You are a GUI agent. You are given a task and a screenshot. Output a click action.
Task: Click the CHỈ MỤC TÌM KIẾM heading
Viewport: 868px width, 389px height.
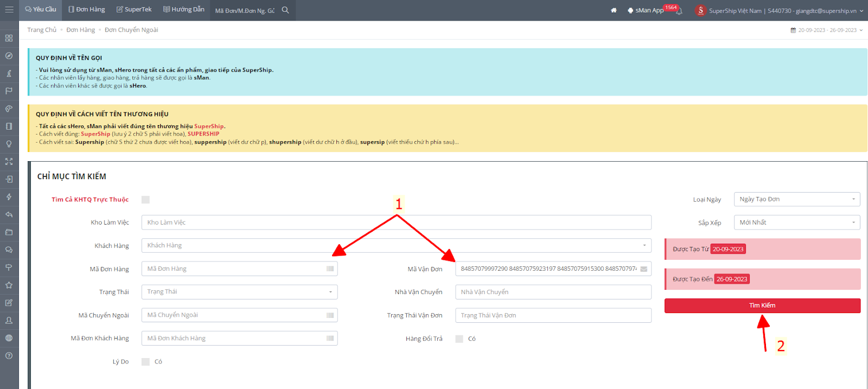pyautogui.click(x=72, y=176)
